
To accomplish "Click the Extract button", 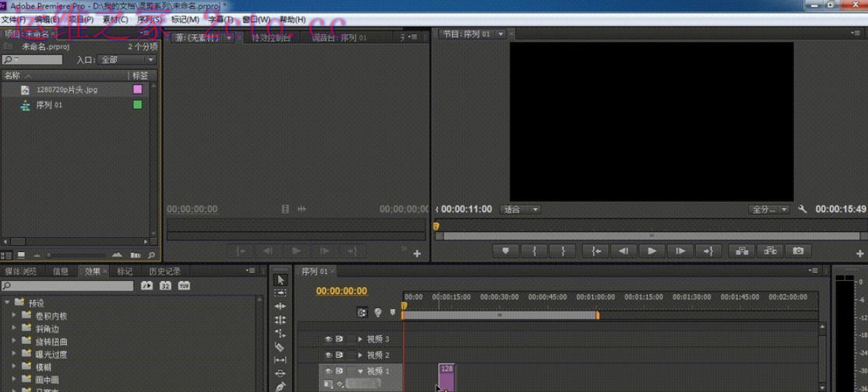I will [770, 251].
